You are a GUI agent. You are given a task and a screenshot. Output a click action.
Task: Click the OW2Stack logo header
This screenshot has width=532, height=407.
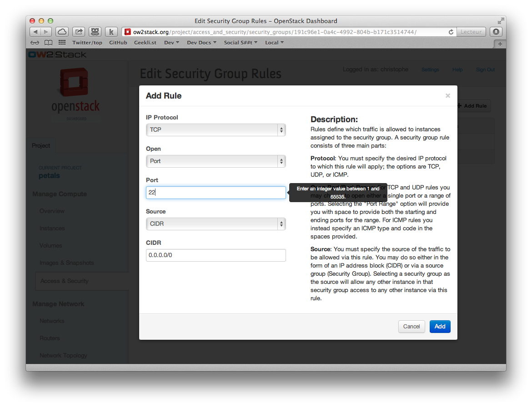[57, 55]
